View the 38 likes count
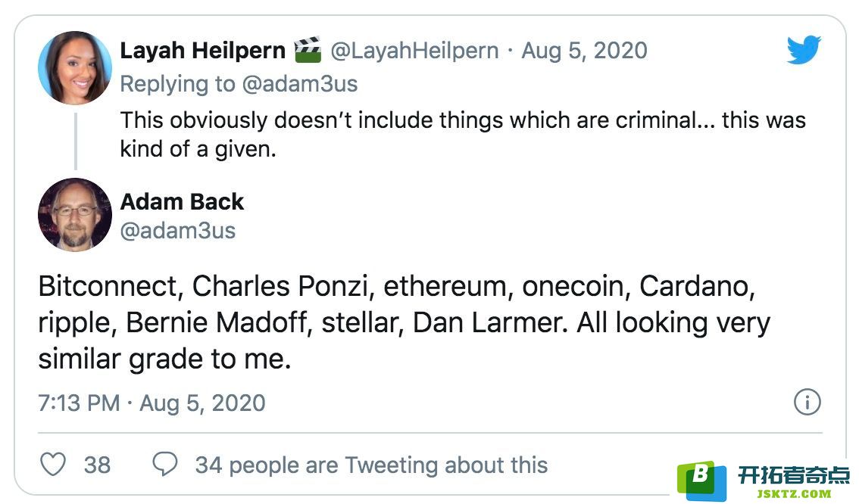Image resolution: width=859 pixels, height=504 pixels. coord(98,465)
